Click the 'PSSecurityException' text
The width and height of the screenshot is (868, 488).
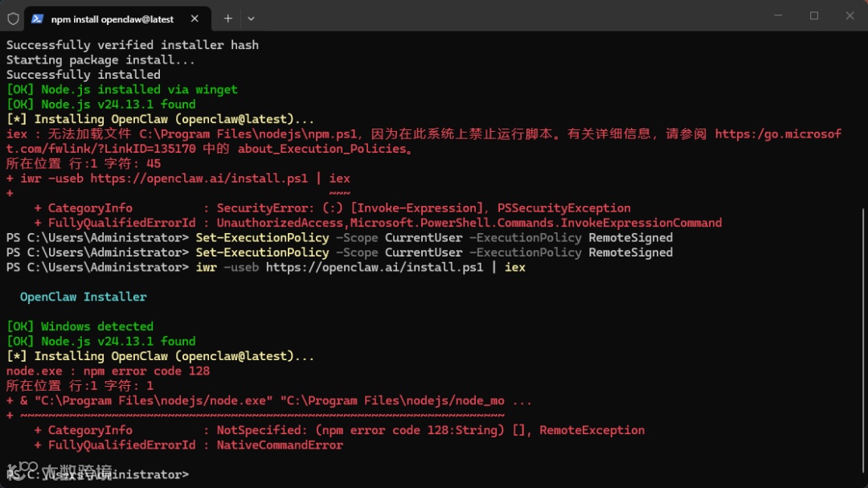pos(563,207)
